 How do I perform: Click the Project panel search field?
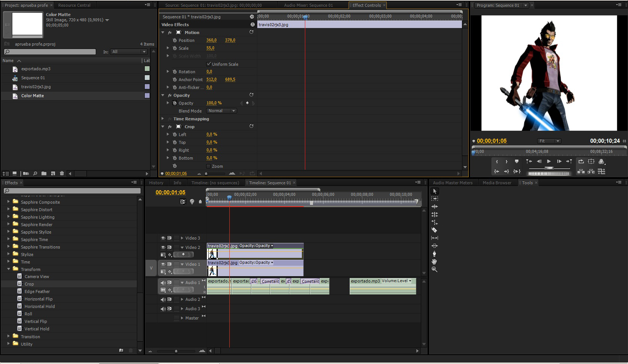tap(50, 52)
